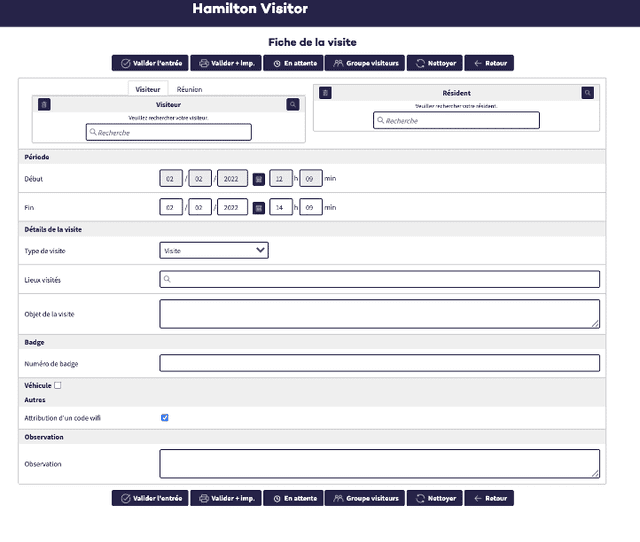Click the Lieux visités search field
Viewport: 640px width, 542px height.
[x=380, y=280]
